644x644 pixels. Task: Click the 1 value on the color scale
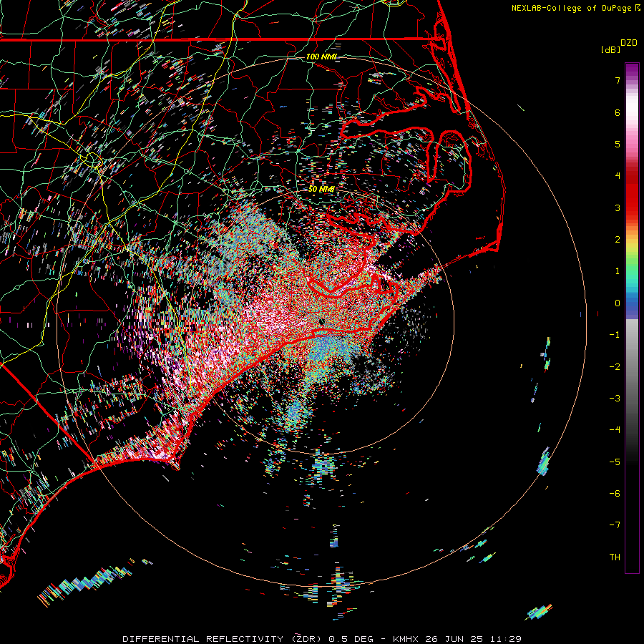pyautogui.click(x=618, y=271)
